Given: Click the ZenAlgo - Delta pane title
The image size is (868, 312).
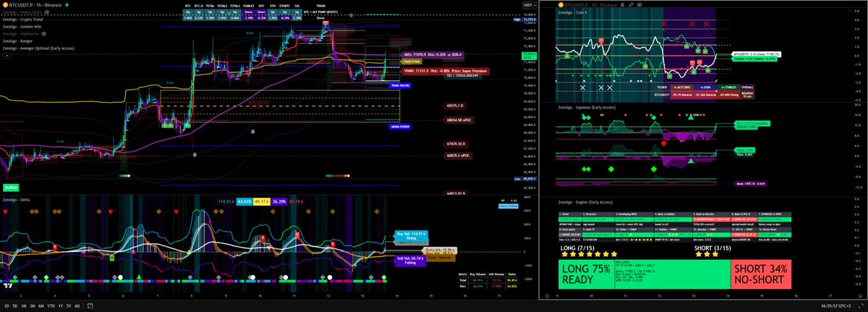Looking at the screenshot, I should click(x=16, y=198).
